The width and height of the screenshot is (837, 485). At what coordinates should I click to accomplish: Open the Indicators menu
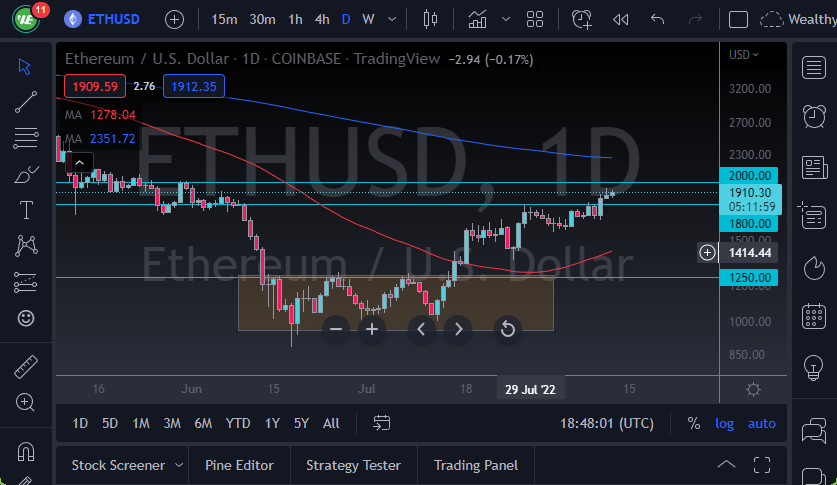[477, 20]
